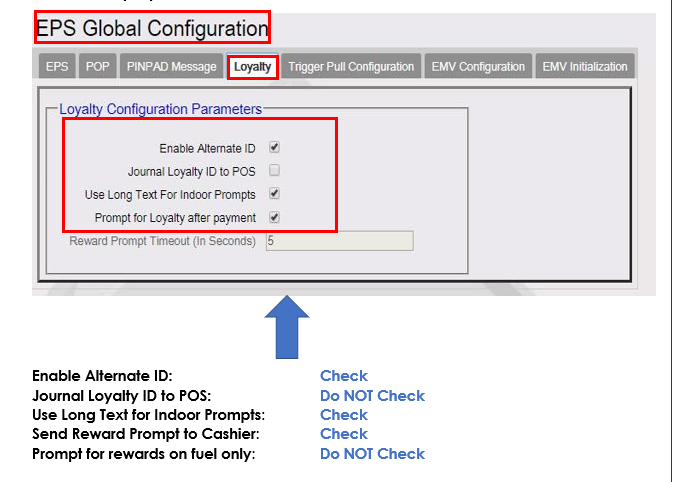The width and height of the screenshot is (680, 482).
Task: Click Reward Prompt Timeout (In Seconds) label
Action: tap(162, 241)
